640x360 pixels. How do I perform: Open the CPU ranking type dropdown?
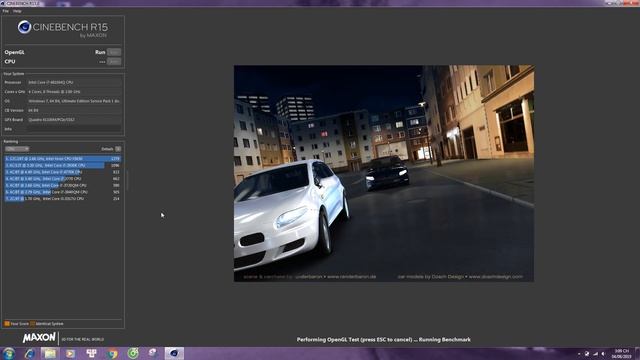pyautogui.click(x=17, y=149)
